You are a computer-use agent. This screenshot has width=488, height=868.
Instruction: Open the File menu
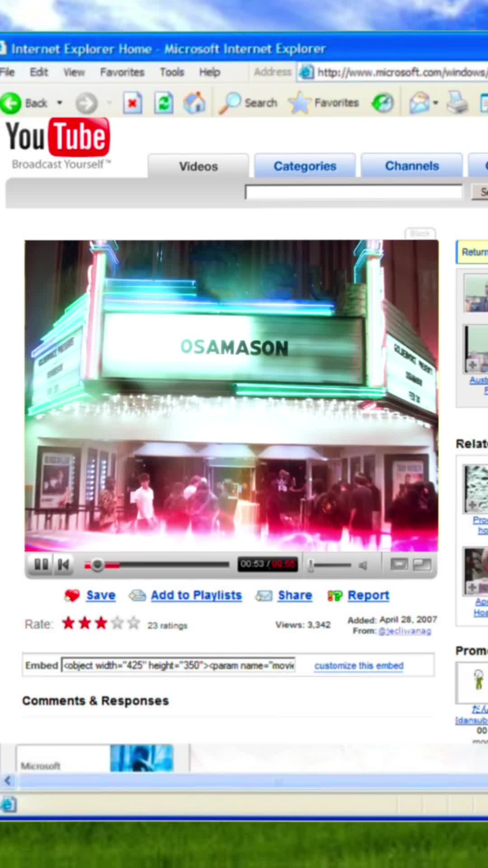(x=7, y=72)
